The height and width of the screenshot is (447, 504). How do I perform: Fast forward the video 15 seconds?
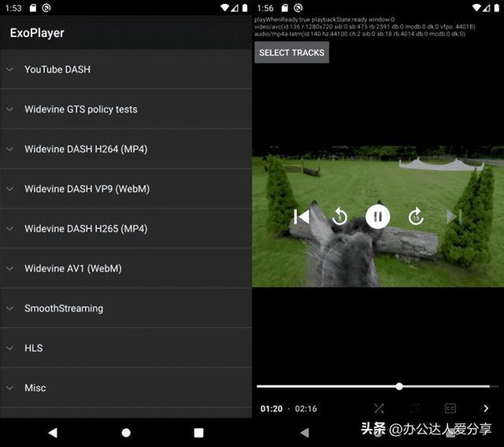pos(416,216)
